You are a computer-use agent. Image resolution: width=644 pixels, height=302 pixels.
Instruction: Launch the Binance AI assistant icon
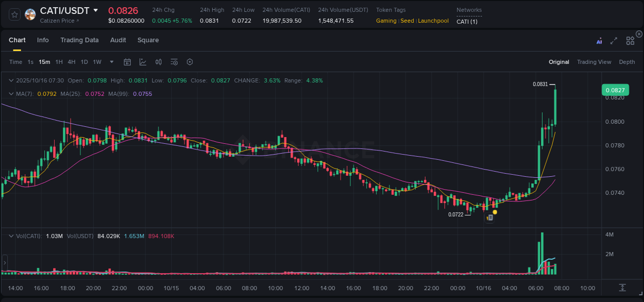599,41
